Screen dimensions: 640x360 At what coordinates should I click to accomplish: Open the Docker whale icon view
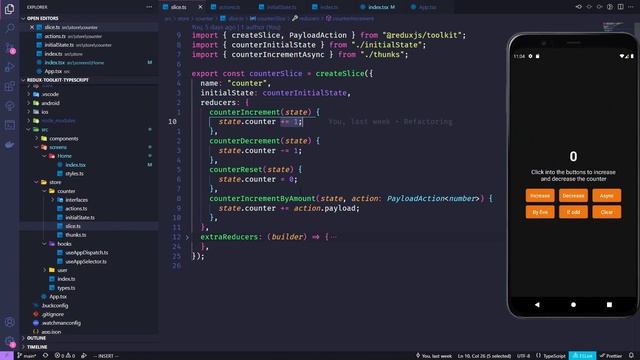[x=9, y=145]
